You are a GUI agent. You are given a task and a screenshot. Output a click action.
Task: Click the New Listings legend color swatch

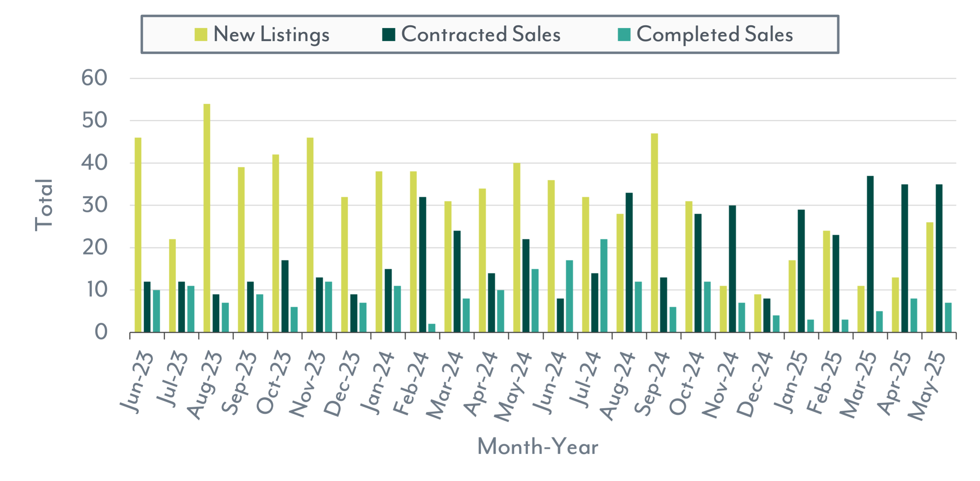point(200,34)
